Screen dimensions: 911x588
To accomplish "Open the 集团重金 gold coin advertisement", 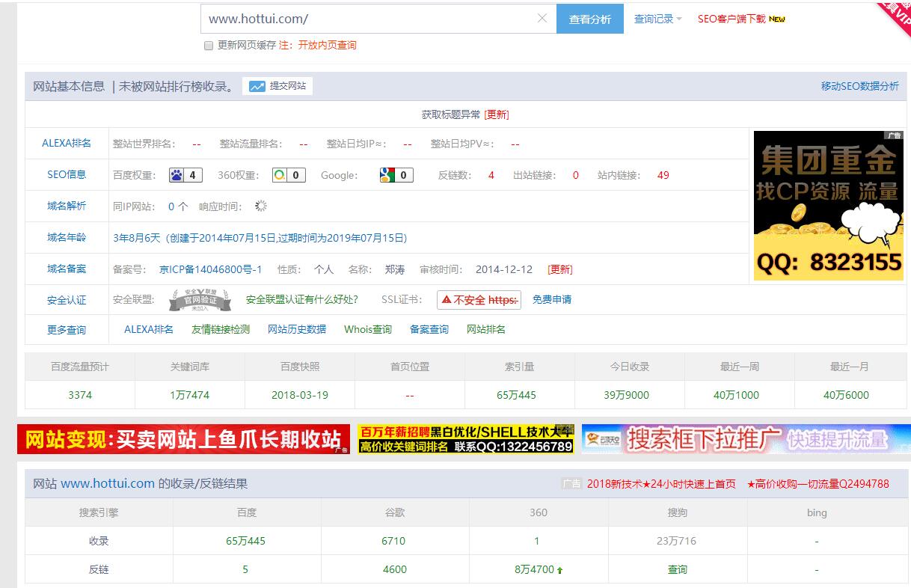I will (828, 206).
